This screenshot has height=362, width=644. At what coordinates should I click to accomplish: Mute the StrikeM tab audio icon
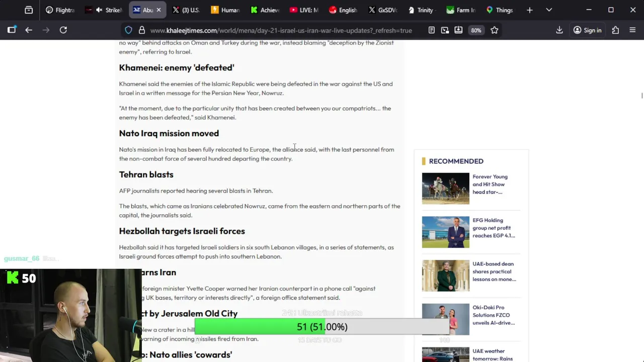point(99,10)
